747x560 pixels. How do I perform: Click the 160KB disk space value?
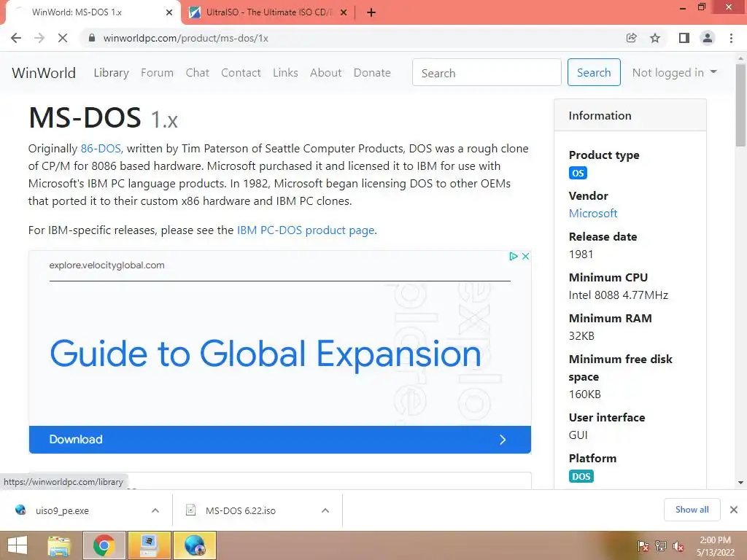(x=584, y=394)
